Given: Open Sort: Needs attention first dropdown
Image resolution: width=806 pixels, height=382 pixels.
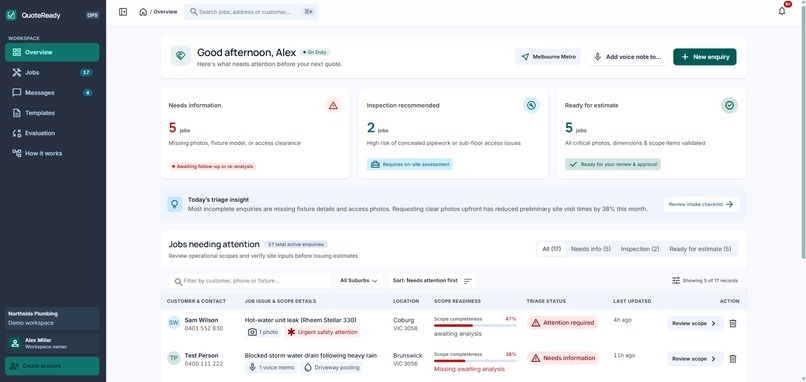Looking at the screenshot, I should point(432,281).
